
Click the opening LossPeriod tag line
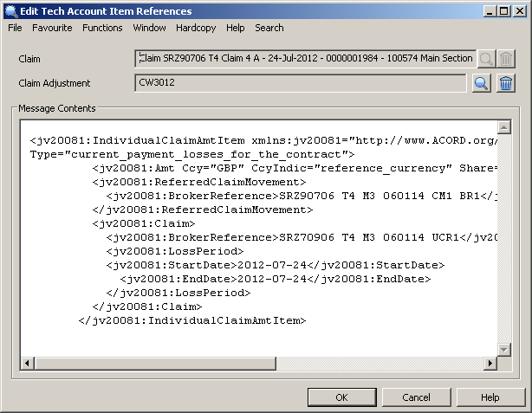click(175, 252)
